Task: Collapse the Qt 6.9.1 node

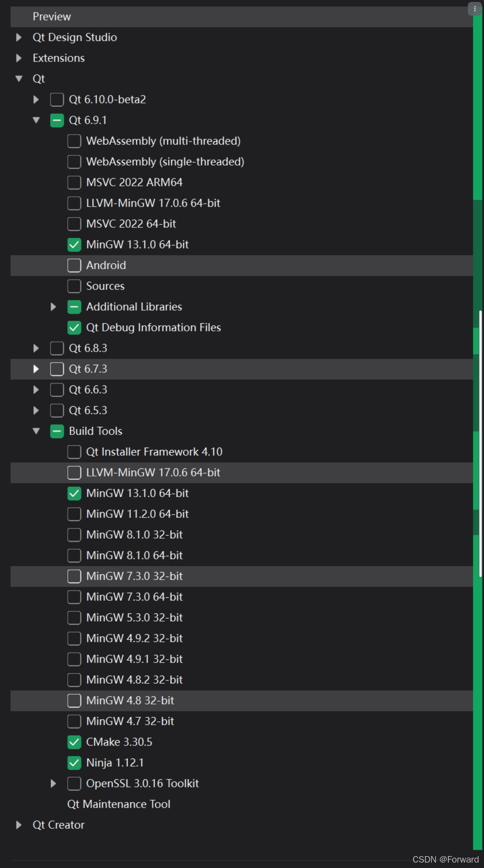Action: (36, 120)
